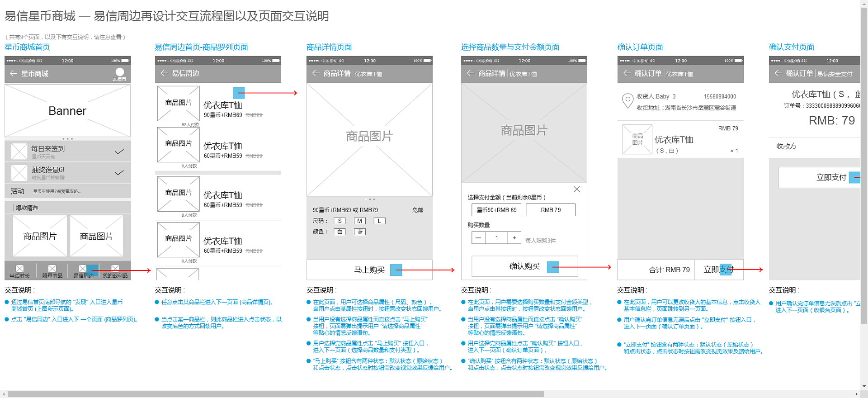Click the 商品详情页面 title

(329, 47)
